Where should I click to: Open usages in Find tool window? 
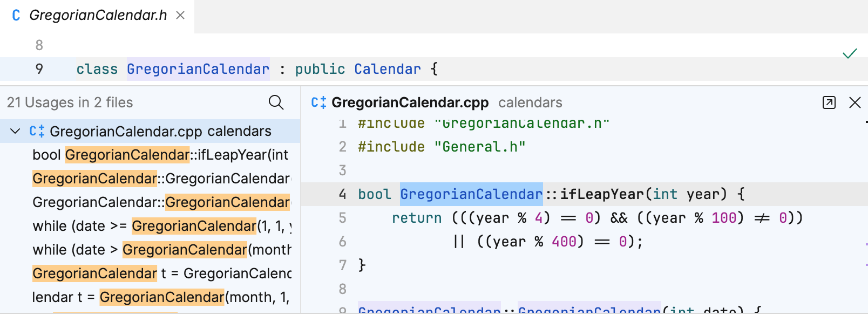[x=829, y=102]
